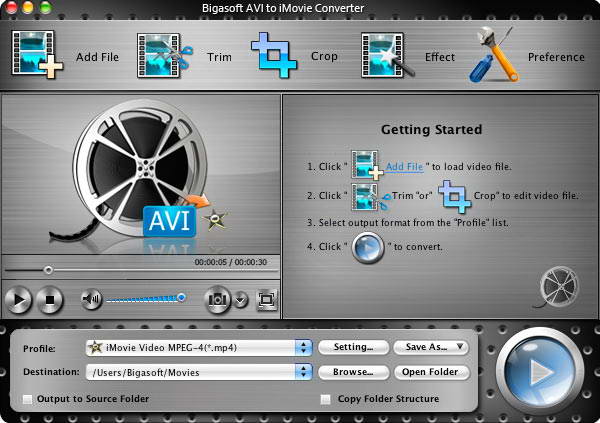Click the playback seek bar knob
Viewport: 600px width, 423px height.
(x=48, y=270)
